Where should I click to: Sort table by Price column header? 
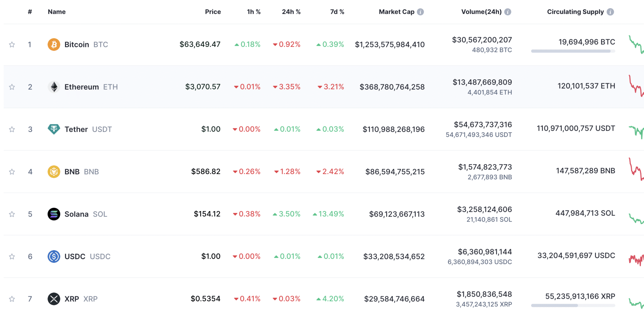[x=213, y=12]
